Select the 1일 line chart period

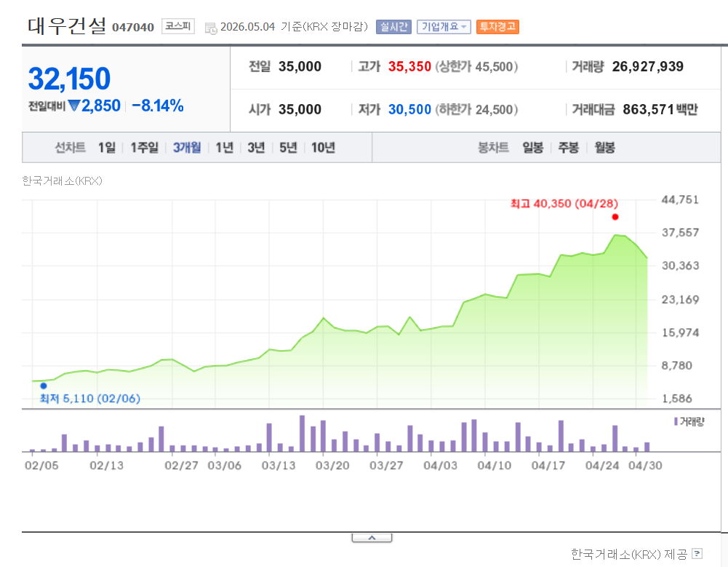[x=106, y=148]
